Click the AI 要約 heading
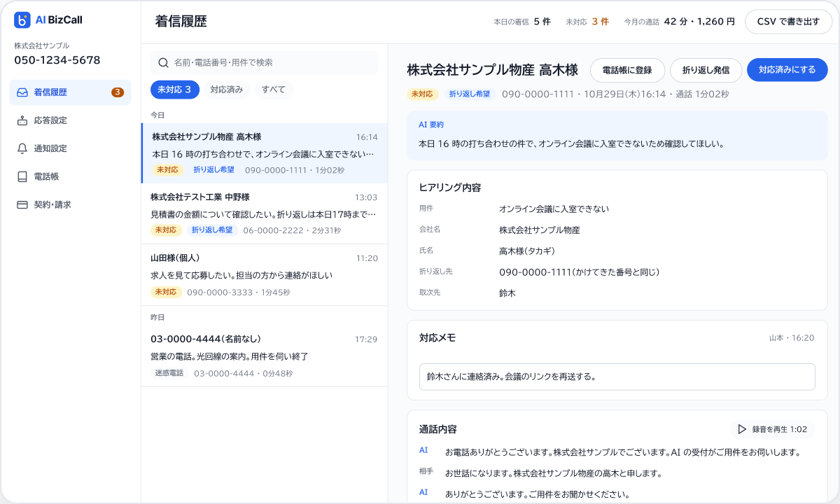 tap(431, 125)
